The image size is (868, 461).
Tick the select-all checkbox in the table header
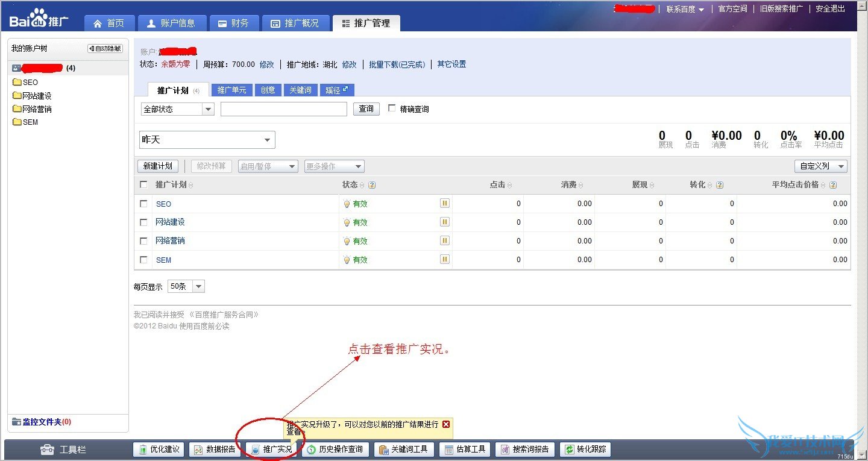point(143,185)
